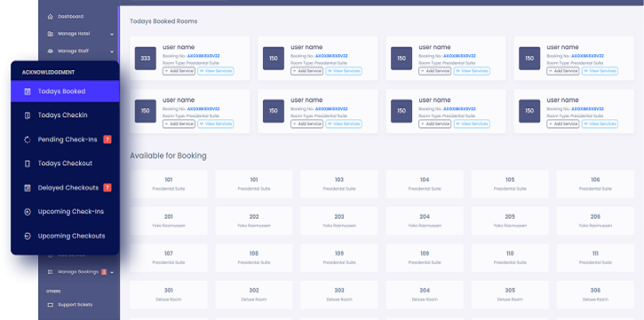
Task: Collapse the Manage Bookings chevron
Action: point(112,272)
